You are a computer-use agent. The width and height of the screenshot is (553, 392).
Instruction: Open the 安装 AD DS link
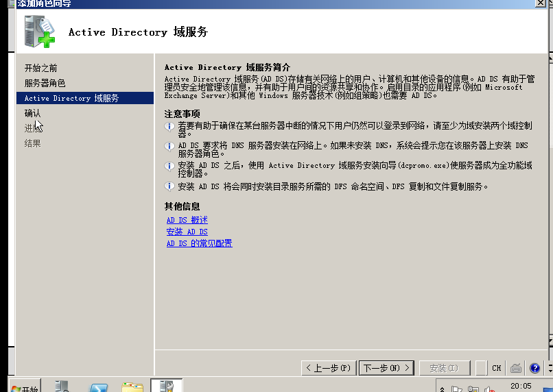tap(187, 232)
